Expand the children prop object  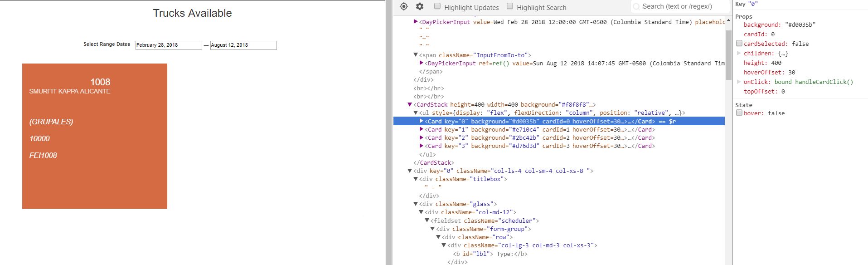[x=739, y=53]
